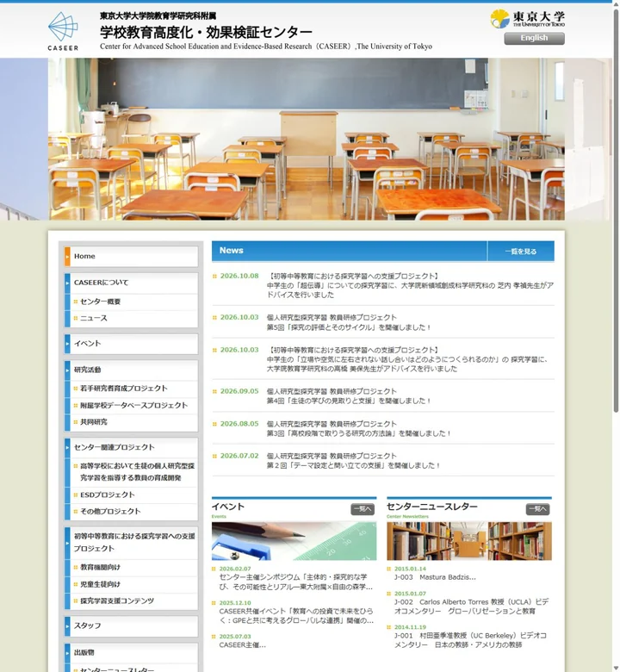Open news about 立場や空気に左右されない話し合い
The image size is (620, 672).
(407, 359)
